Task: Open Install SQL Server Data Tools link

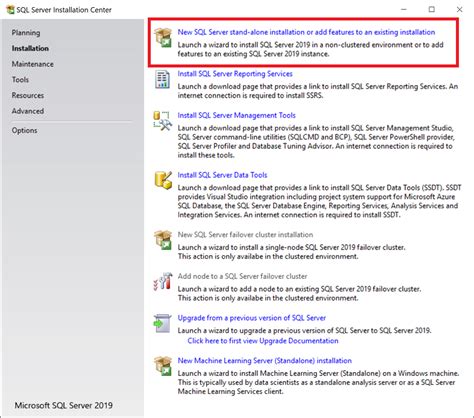Action: tap(222, 175)
